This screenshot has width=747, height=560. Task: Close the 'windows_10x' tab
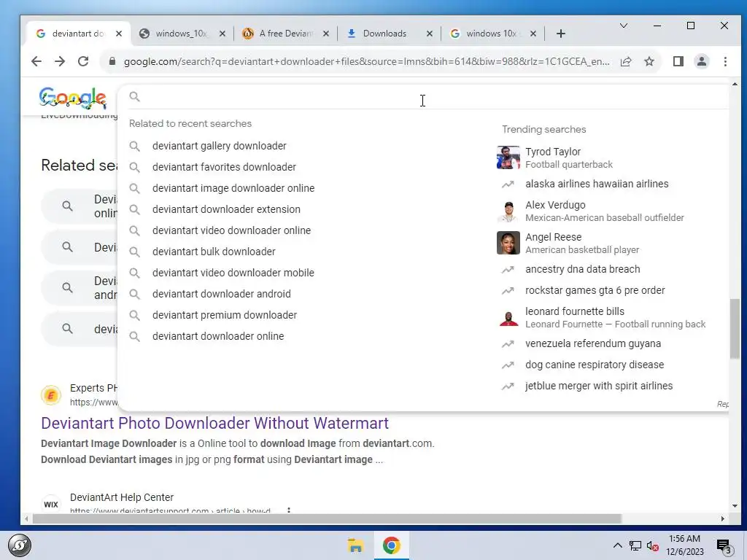(222, 34)
